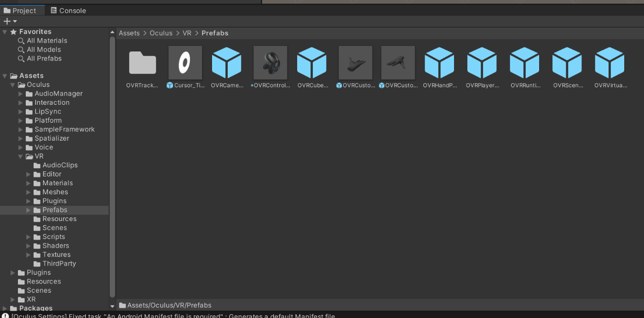Click Prefabs in the breadcrumb path
Viewport: 644px width, 318px height.
point(215,33)
